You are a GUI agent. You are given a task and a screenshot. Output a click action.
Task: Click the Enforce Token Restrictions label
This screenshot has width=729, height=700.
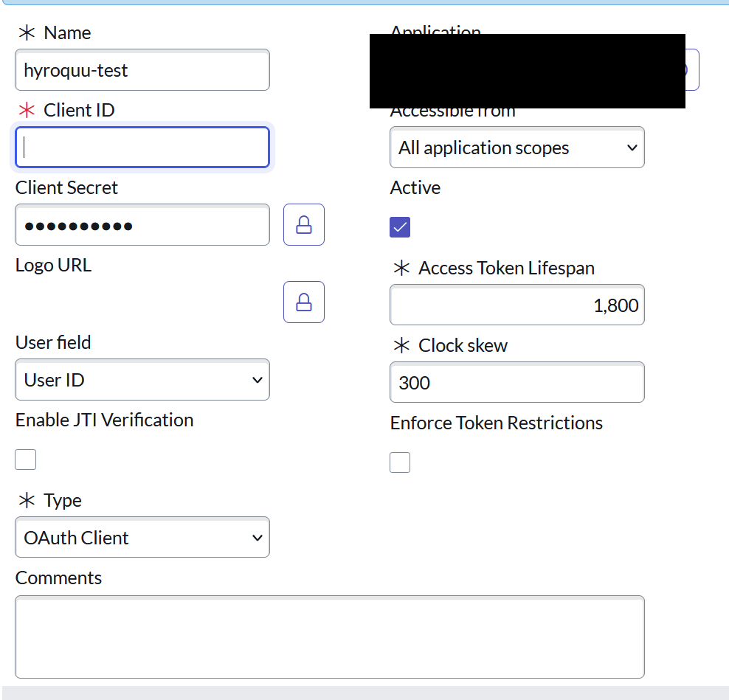496,423
